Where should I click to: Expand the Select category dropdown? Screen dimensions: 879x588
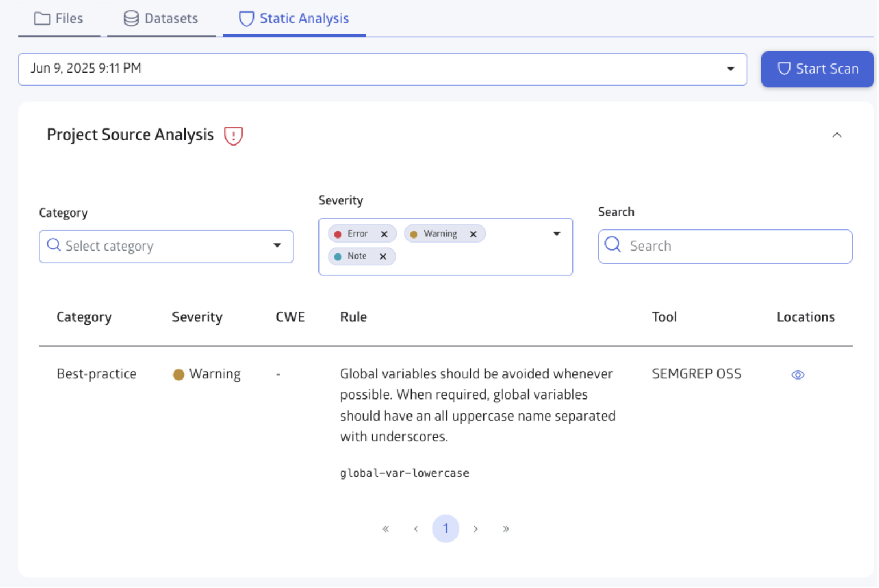point(277,246)
